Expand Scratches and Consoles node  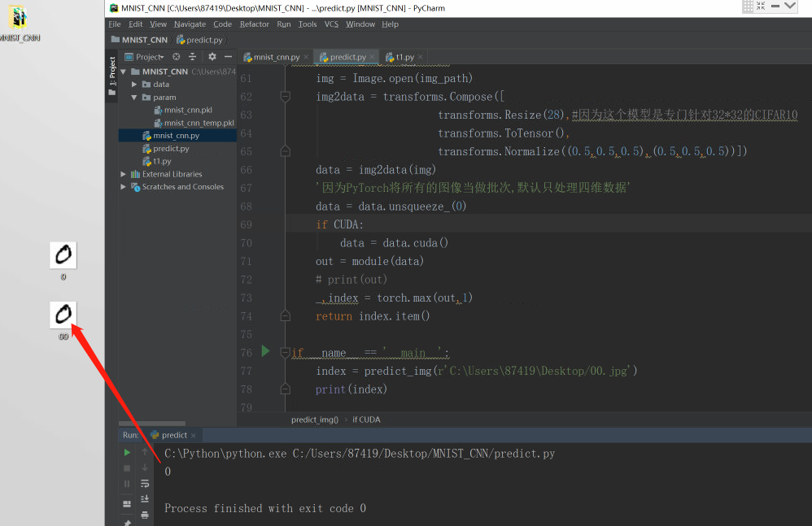coord(123,187)
